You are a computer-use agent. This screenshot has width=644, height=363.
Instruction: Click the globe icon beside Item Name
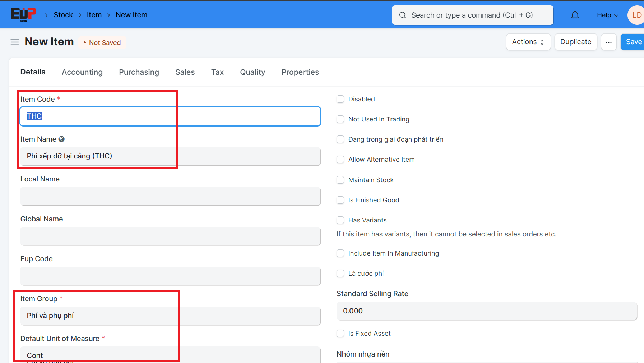(61, 139)
